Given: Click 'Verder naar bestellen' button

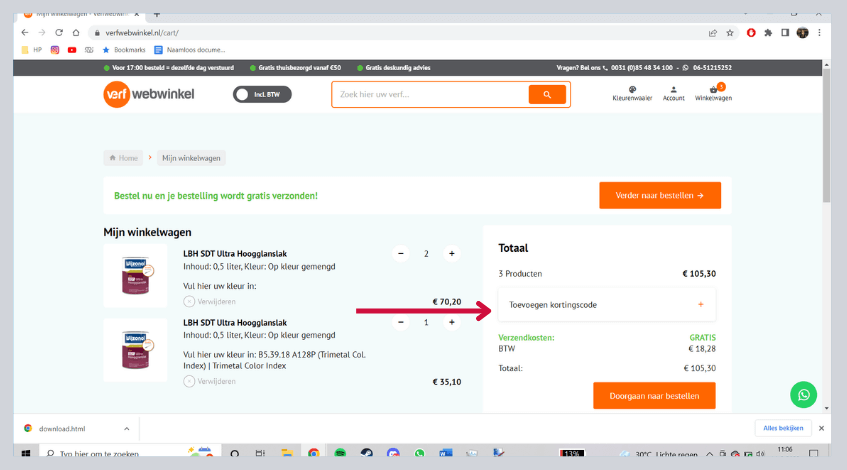Looking at the screenshot, I should pos(660,196).
